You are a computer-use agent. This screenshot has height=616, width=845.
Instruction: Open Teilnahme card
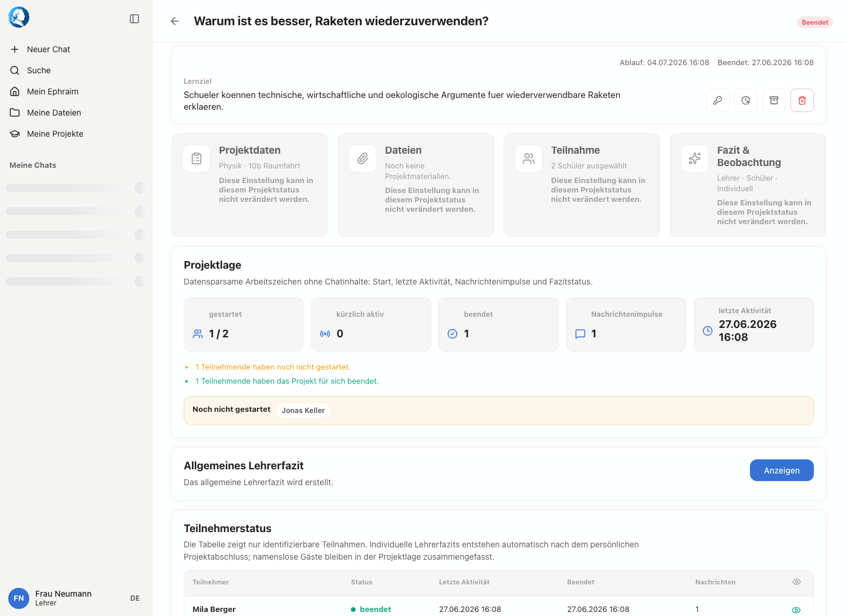pyautogui.click(x=582, y=185)
